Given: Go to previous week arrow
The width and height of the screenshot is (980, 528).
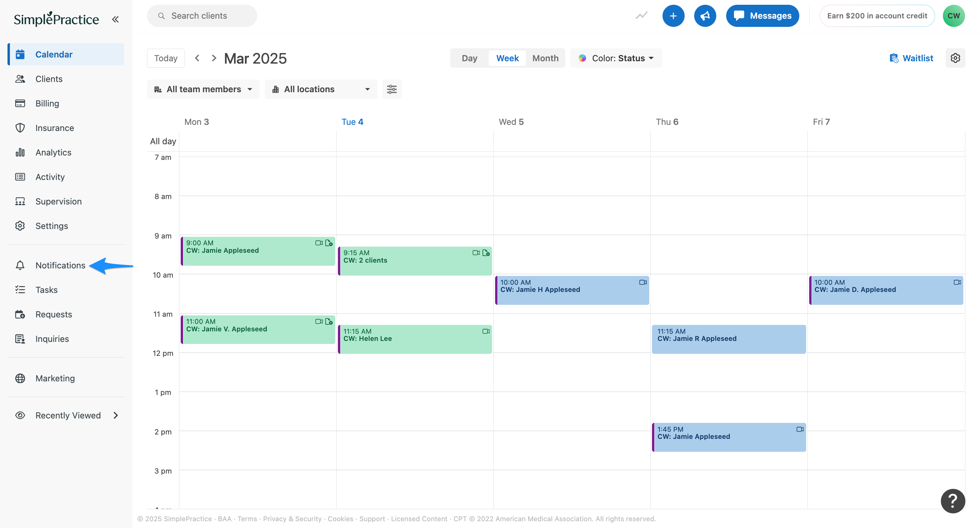Looking at the screenshot, I should [197, 58].
